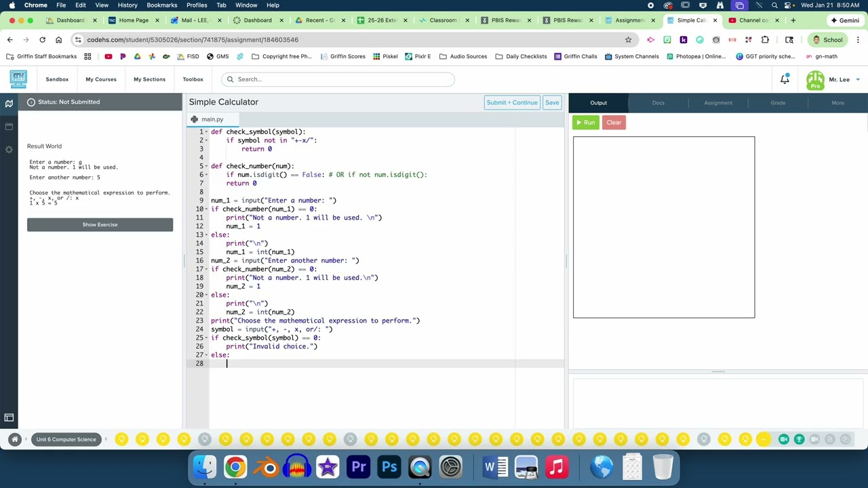The width and height of the screenshot is (868, 488).
Task: Focus the CodeHS search field
Action: coord(338,79)
